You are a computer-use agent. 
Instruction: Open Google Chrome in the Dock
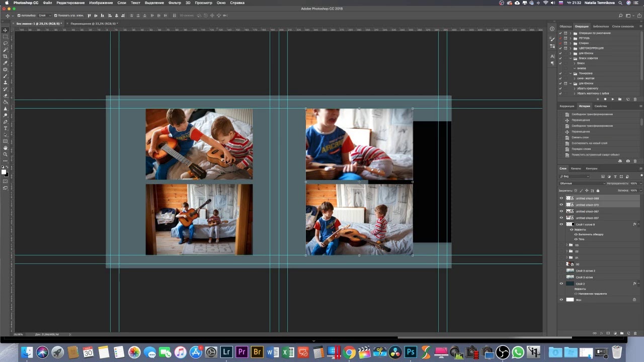tap(349, 352)
